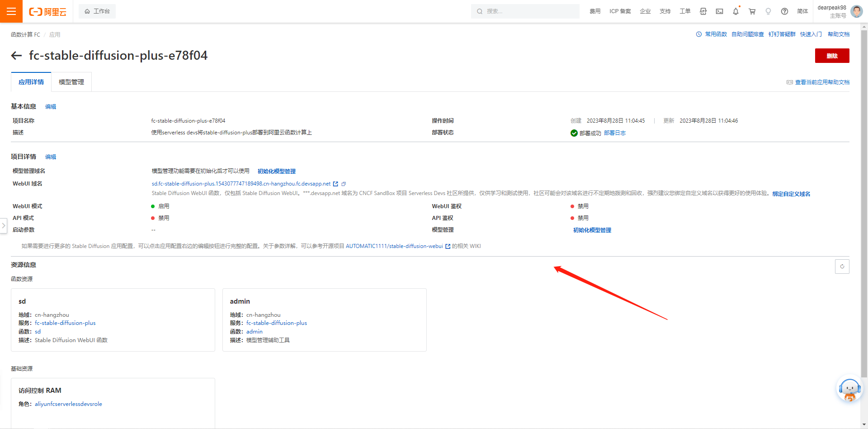Copy the WebUI domain address

pos(344,184)
